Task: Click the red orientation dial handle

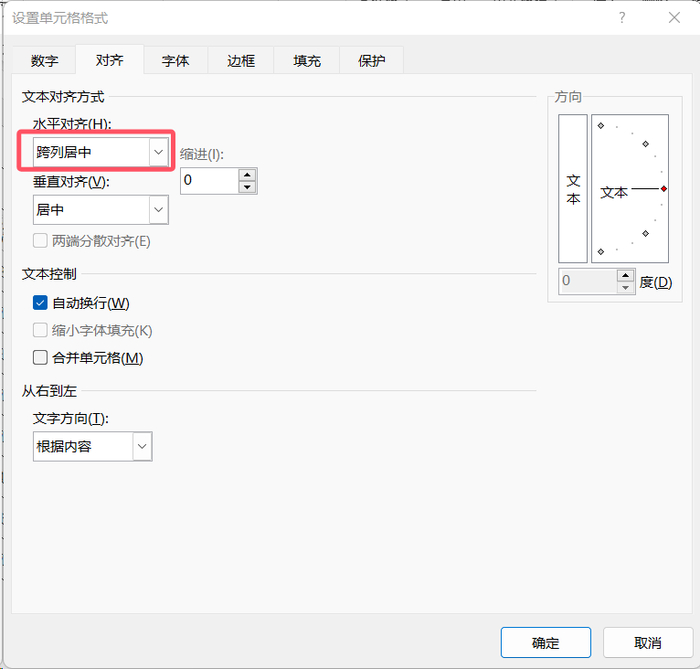Action: (x=664, y=188)
